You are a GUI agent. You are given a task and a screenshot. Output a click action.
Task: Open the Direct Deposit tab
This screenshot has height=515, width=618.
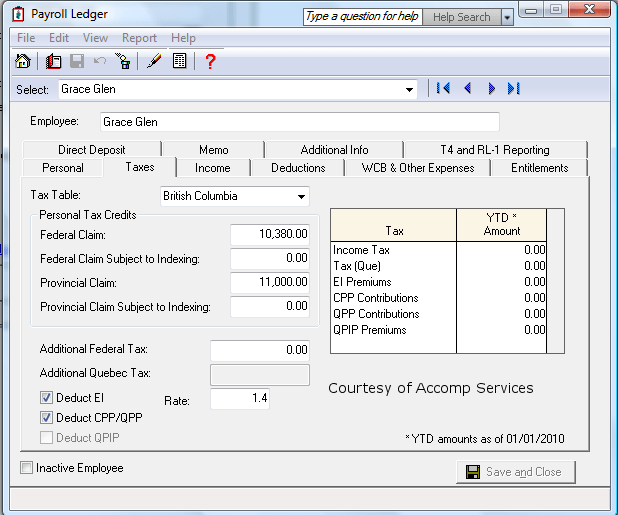tap(92, 150)
